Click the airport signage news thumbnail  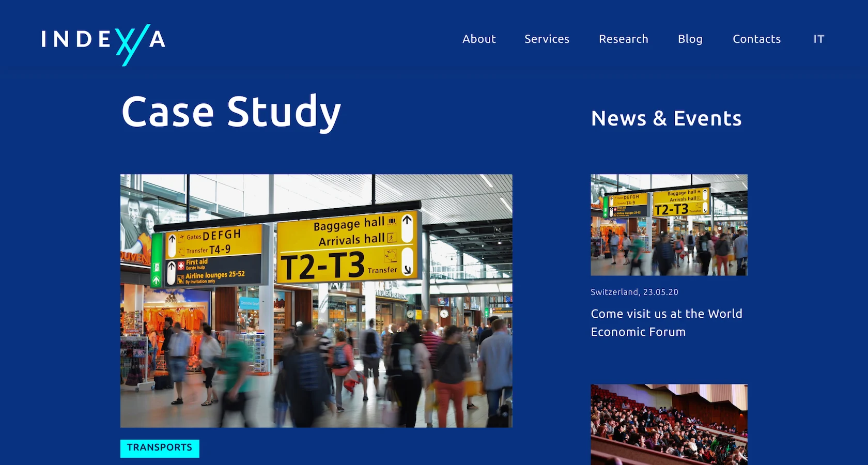click(669, 225)
